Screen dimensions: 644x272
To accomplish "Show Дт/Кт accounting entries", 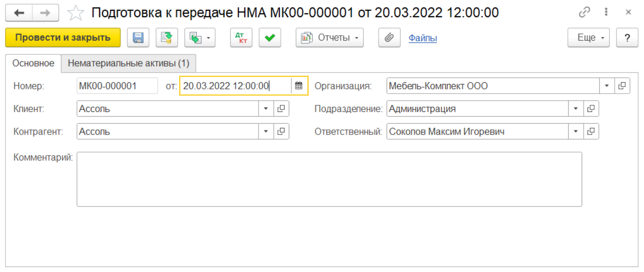I will tap(241, 38).
